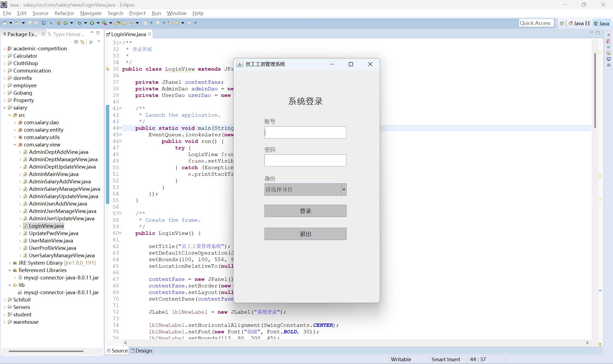Click the green Debug bug icon

pyautogui.click(x=79, y=23)
